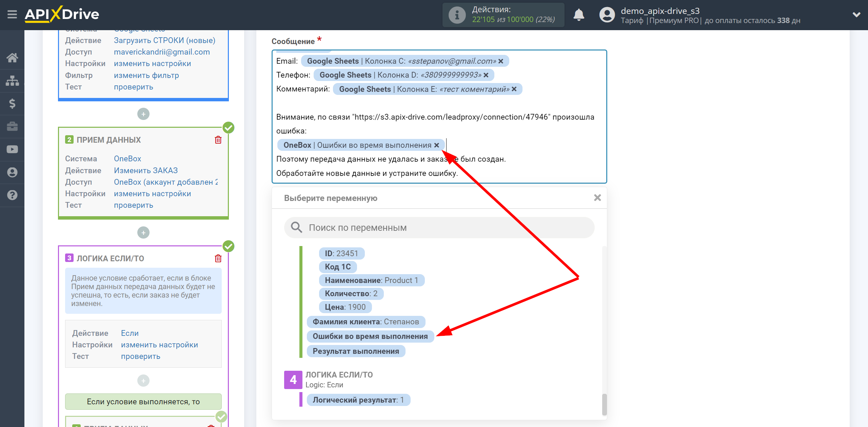Image resolution: width=868 pixels, height=427 pixels.
Task: Focus the variable search field
Action: (439, 227)
